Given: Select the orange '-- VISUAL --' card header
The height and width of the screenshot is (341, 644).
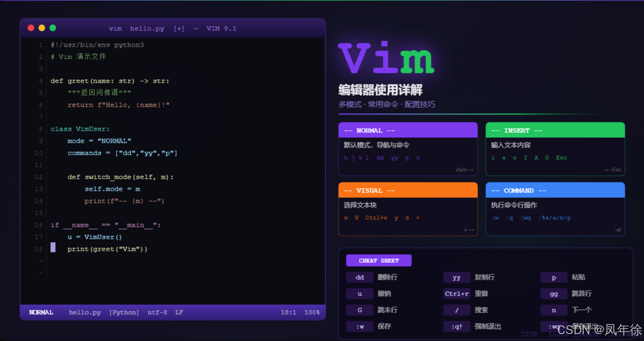Looking at the screenshot, I should pyautogui.click(x=408, y=190).
